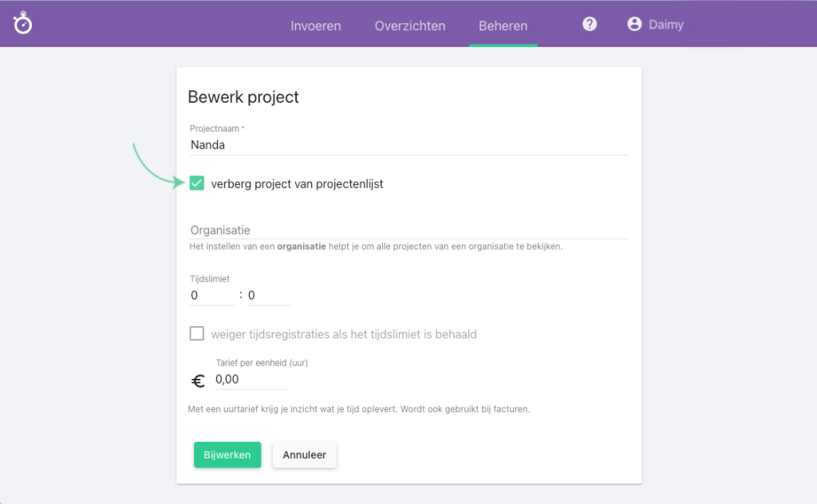The image size is (817, 504).
Task: Enable 'weiger tijdsregistraties als het tijdslimiet is behaald'
Action: click(196, 333)
